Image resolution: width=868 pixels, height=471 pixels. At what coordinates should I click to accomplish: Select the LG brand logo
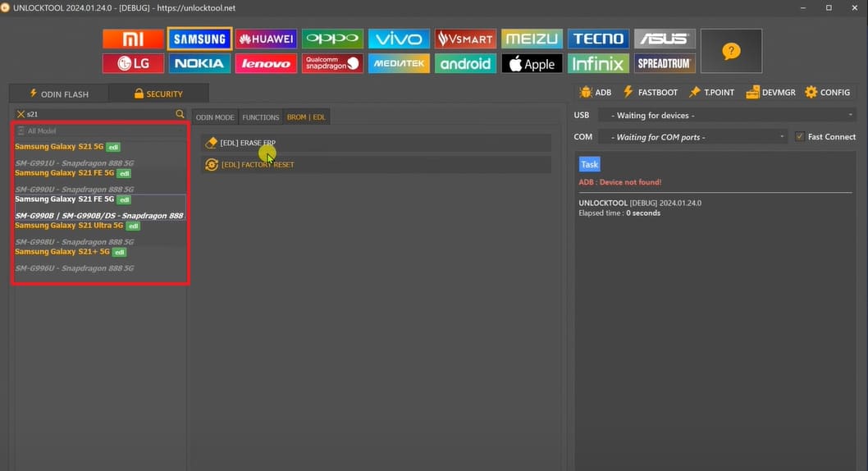pyautogui.click(x=133, y=64)
